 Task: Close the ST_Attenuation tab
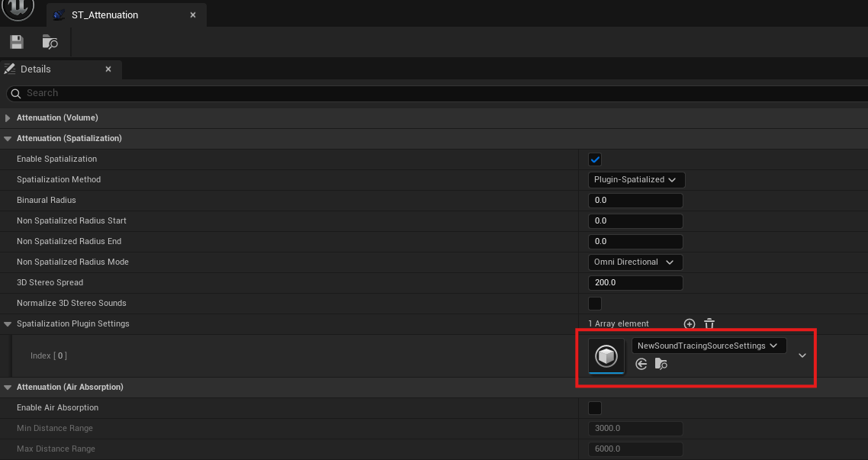pyautogui.click(x=193, y=15)
